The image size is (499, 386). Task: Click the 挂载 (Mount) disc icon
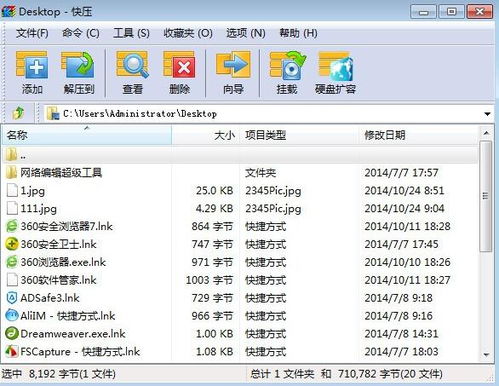coord(287,65)
